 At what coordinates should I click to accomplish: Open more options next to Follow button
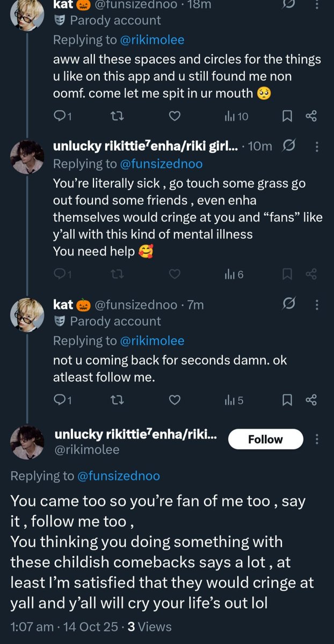[x=317, y=440]
